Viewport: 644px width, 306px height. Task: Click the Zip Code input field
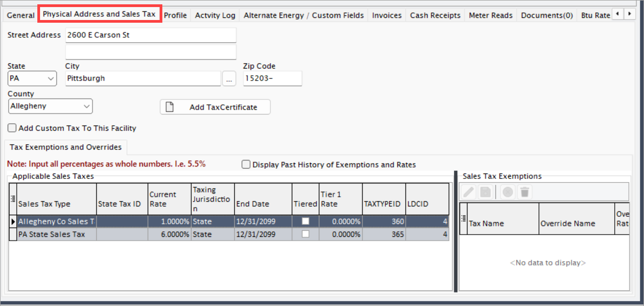pyautogui.click(x=273, y=78)
